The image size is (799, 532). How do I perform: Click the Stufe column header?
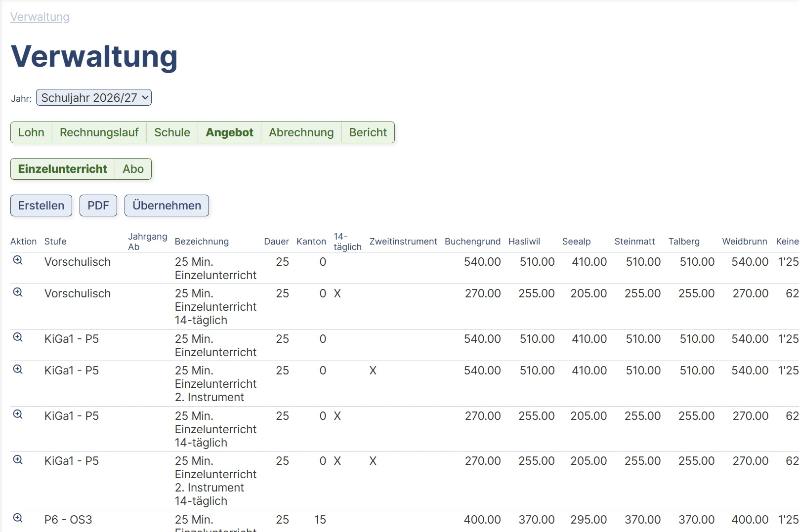55,242
